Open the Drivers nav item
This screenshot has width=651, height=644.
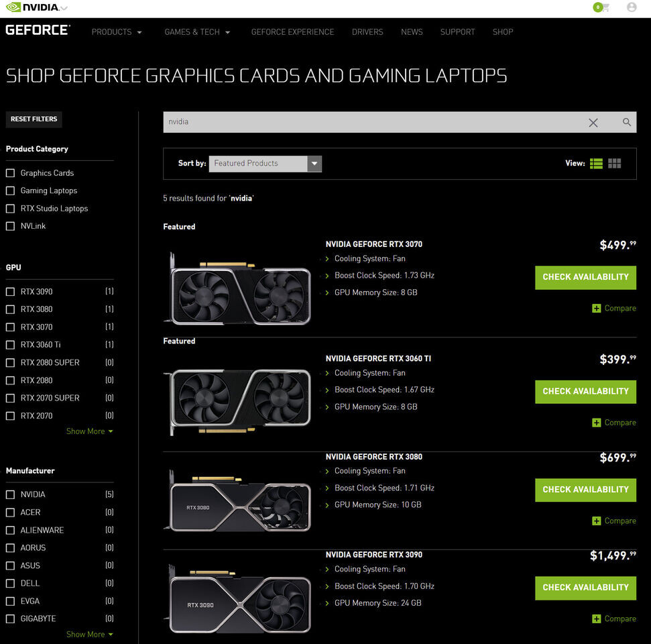click(x=367, y=32)
